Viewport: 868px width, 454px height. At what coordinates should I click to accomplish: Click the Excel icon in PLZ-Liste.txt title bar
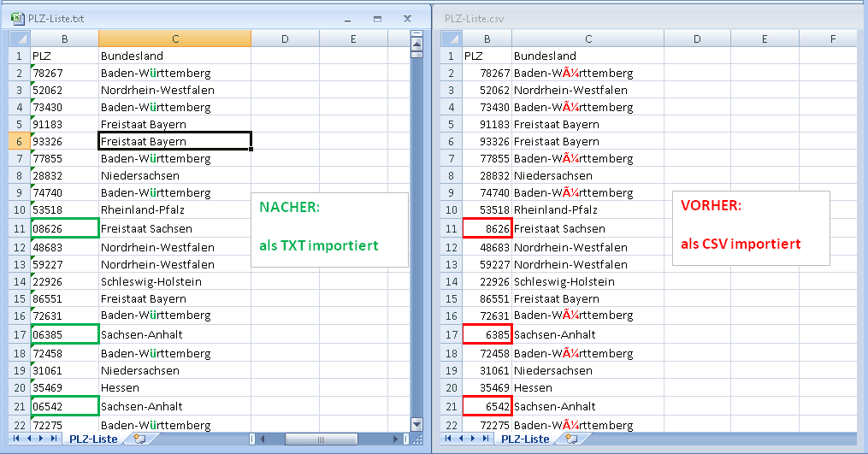click(x=16, y=17)
